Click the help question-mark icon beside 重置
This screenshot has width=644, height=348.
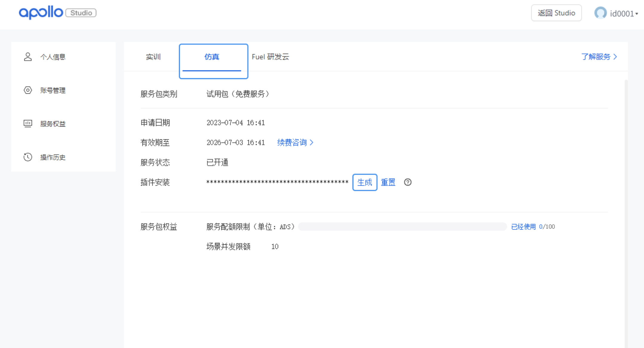pos(408,182)
